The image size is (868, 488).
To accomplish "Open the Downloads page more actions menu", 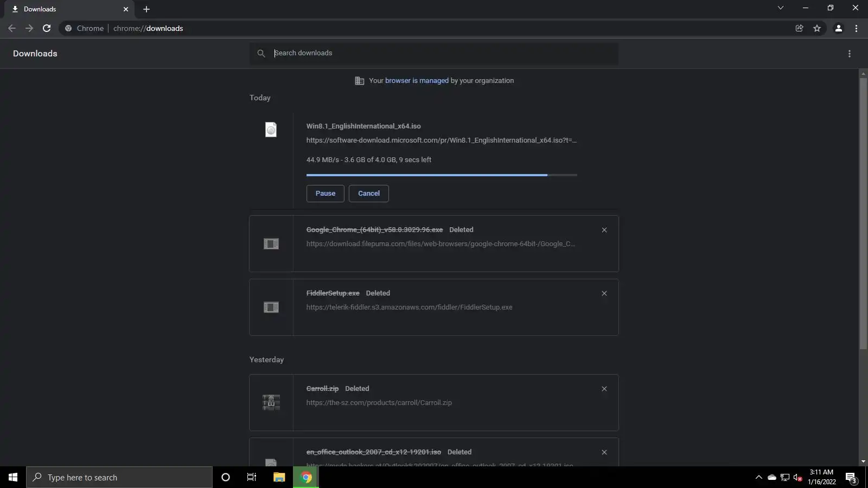I will click(x=850, y=54).
